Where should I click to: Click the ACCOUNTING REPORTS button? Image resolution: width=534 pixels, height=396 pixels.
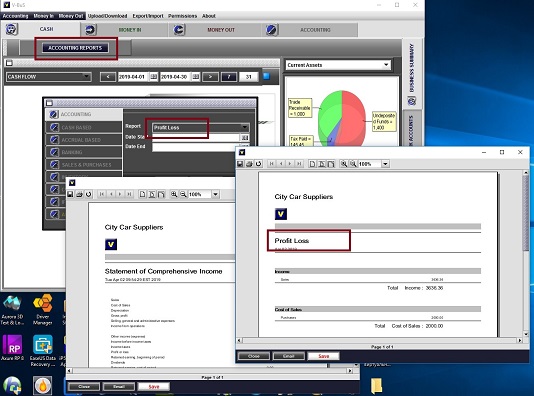(x=75, y=48)
